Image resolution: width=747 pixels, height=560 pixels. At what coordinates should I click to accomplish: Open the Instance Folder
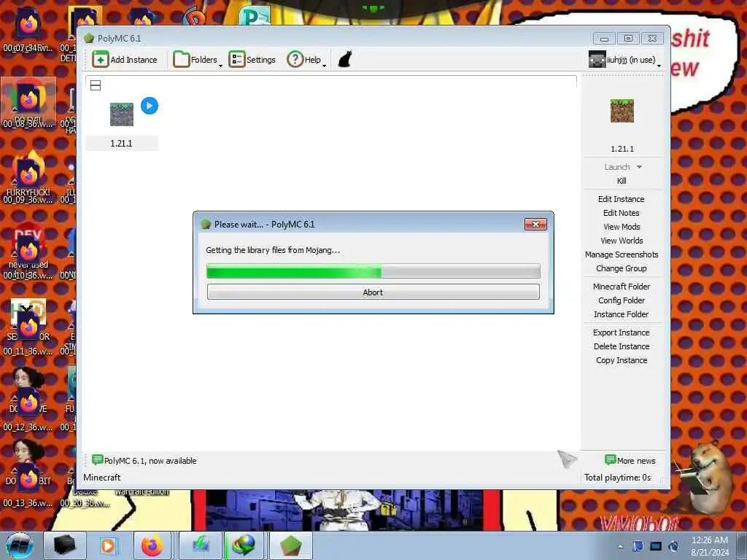pyautogui.click(x=622, y=314)
